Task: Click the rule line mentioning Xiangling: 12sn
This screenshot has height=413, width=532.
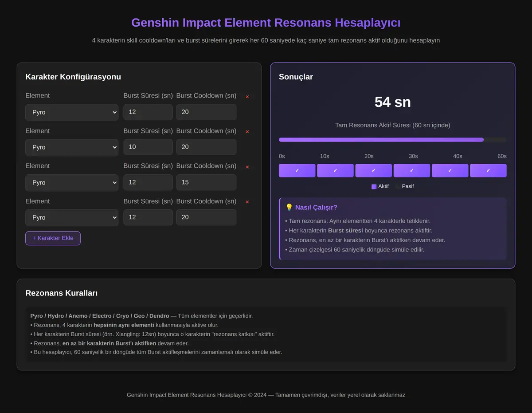Action: [153, 334]
